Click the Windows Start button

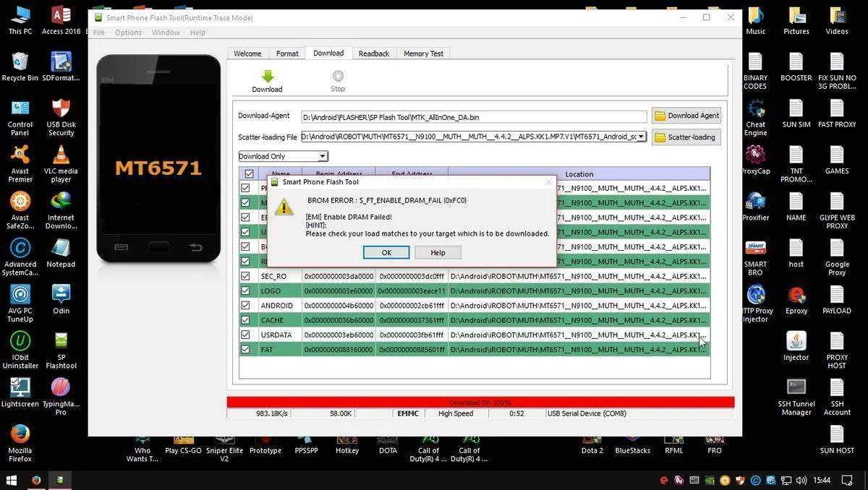click(x=11, y=480)
